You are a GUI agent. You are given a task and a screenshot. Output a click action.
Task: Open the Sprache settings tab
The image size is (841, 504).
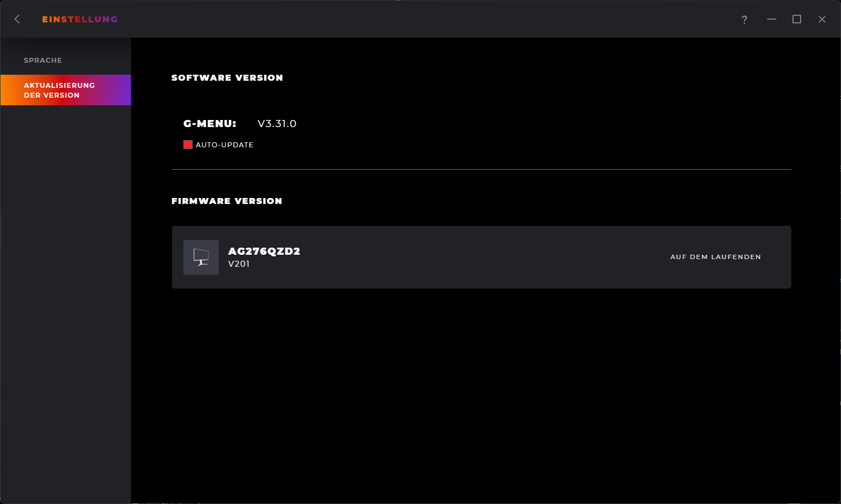[43, 60]
